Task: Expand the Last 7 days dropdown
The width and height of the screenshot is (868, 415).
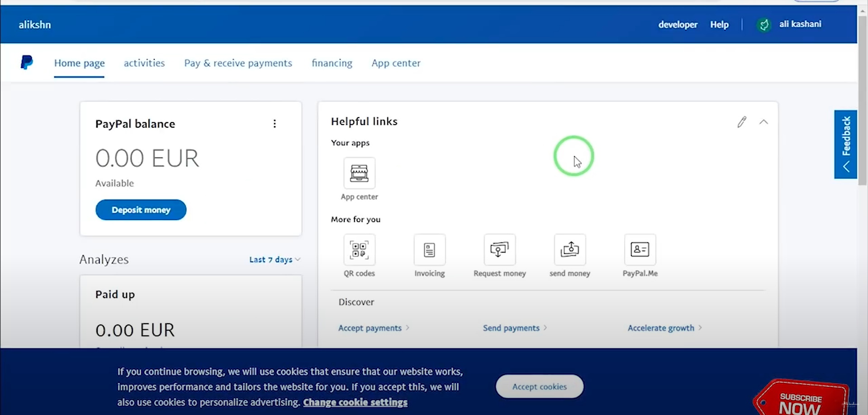Action: pyautogui.click(x=275, y=259)
